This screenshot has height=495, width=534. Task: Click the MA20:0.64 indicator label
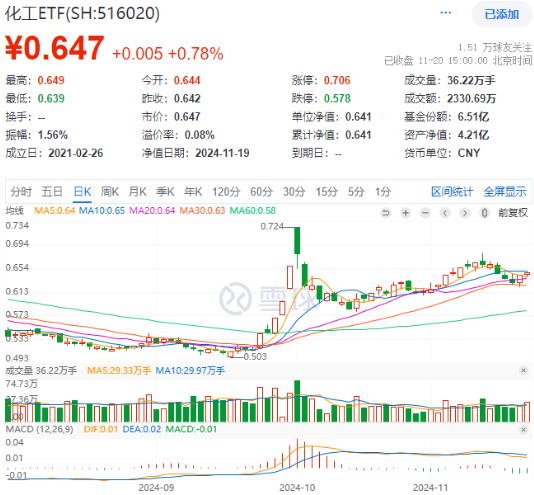[x=152, y=211]
